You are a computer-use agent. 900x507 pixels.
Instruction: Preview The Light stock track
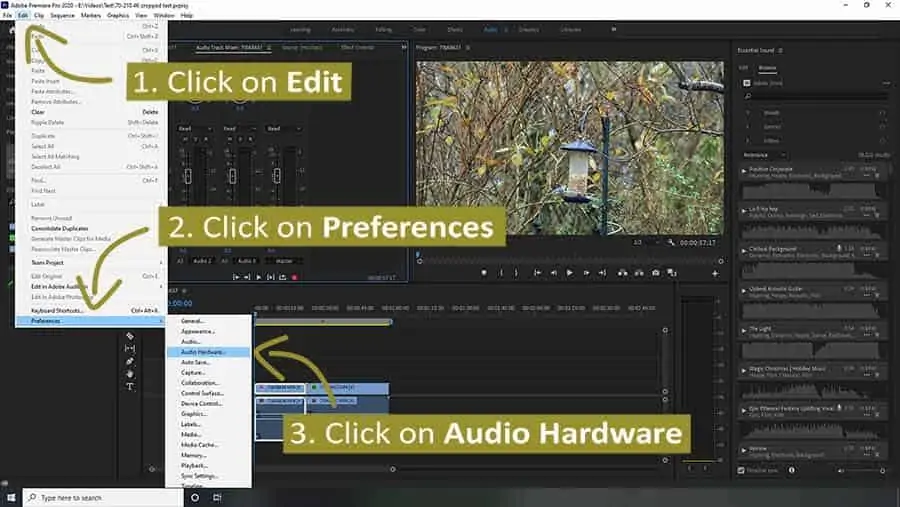point(744,330)
